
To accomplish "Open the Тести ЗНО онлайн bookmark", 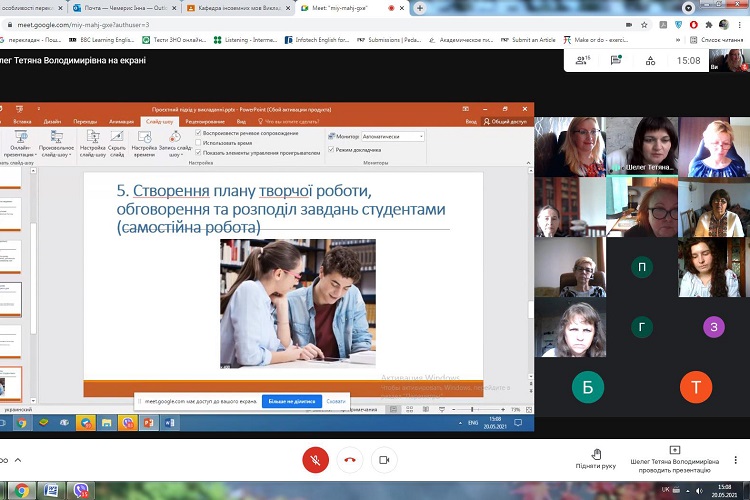I will pos(174,40).
